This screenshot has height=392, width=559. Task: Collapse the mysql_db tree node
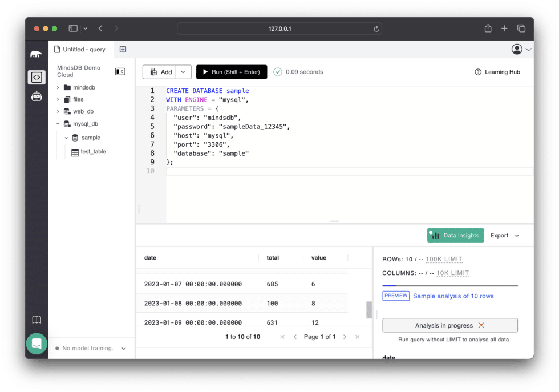[58, 123]
